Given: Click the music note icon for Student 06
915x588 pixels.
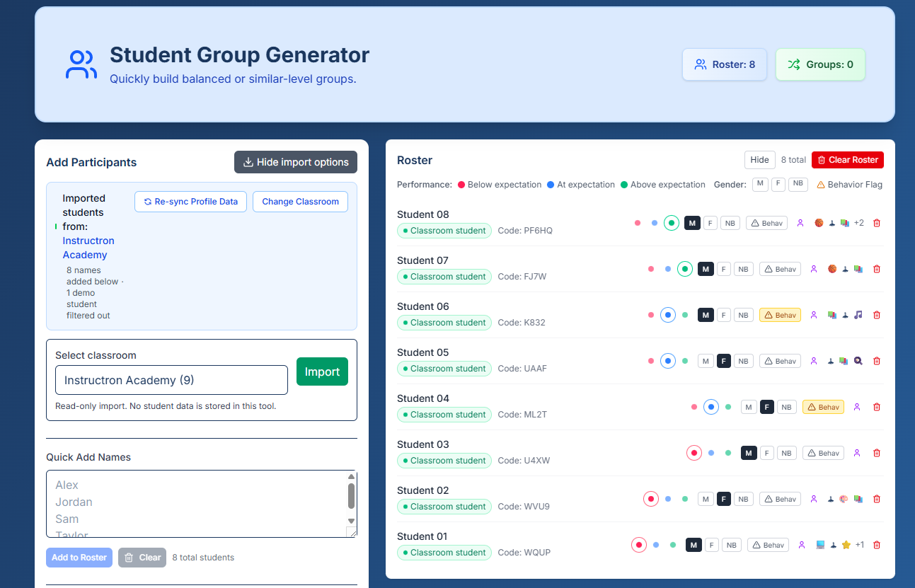Looking at the screenshot, I should pyautogui.click(x=858, y=315).
